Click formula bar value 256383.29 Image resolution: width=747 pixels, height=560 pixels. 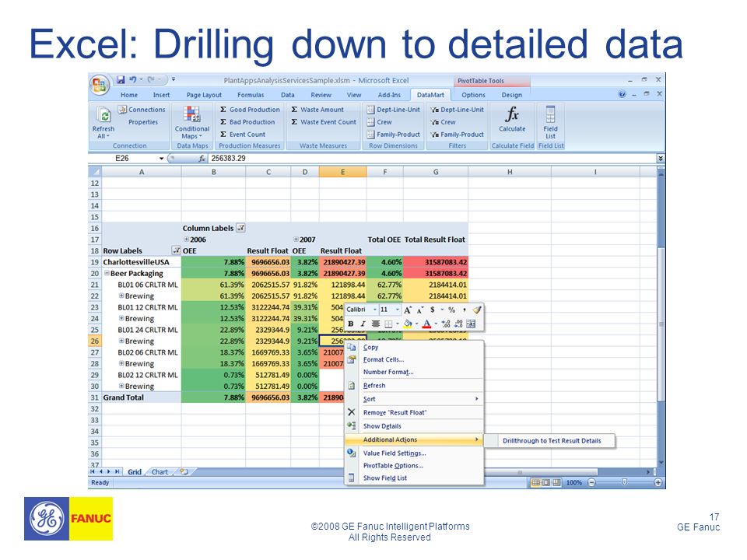[x=228, y=158]
